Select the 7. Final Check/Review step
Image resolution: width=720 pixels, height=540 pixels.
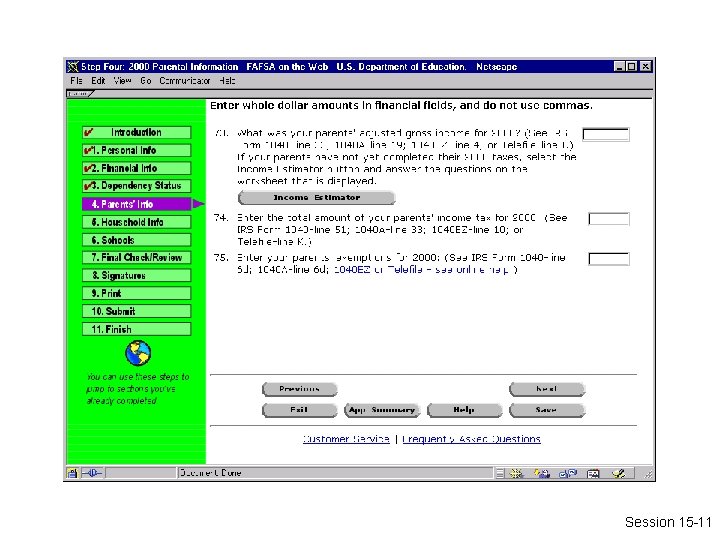[x=137, y=258]
